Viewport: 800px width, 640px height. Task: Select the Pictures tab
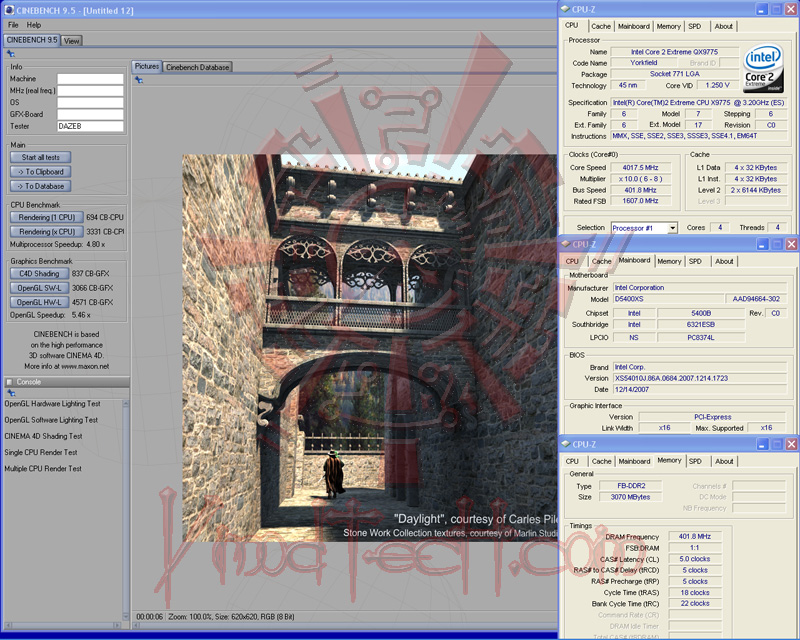[147, 66]
